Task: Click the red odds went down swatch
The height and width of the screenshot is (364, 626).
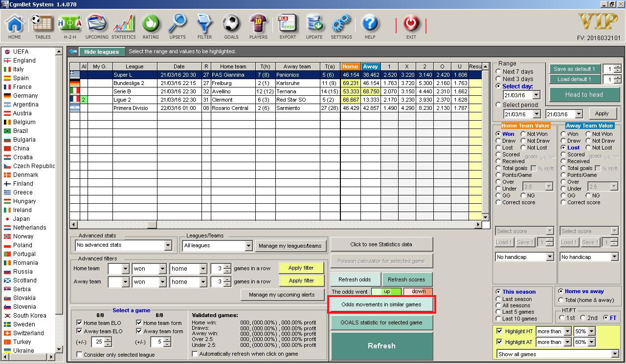Action: pos(418,292)
